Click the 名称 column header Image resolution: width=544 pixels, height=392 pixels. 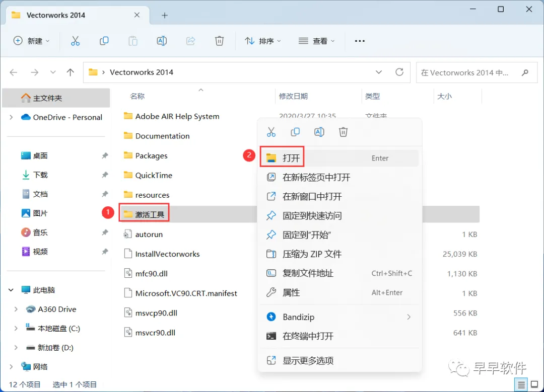pos(137,96)
